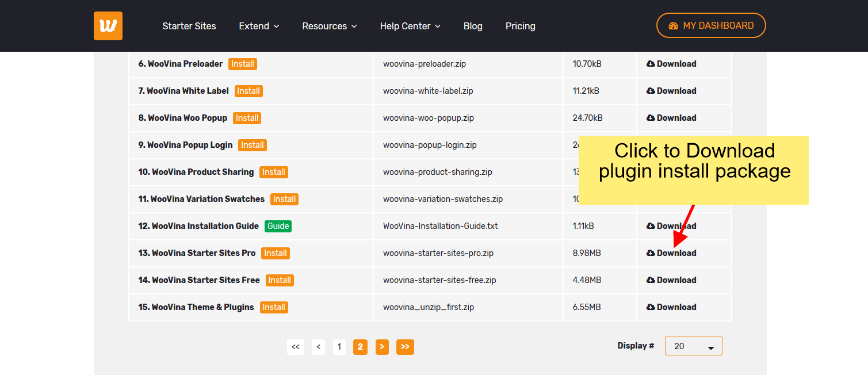Go to previous page with < button
868x375 pixels.
coord(319,347)
